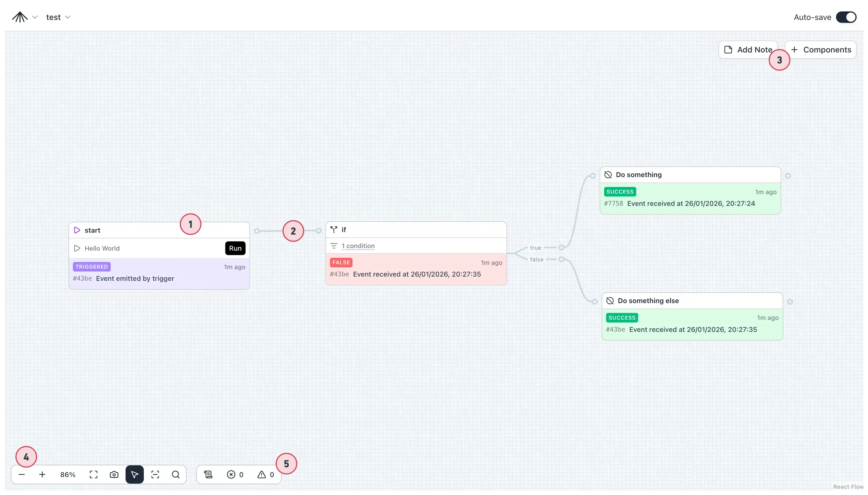
Task: Open the logo dropdown chevron top-left
Action: 35,17
